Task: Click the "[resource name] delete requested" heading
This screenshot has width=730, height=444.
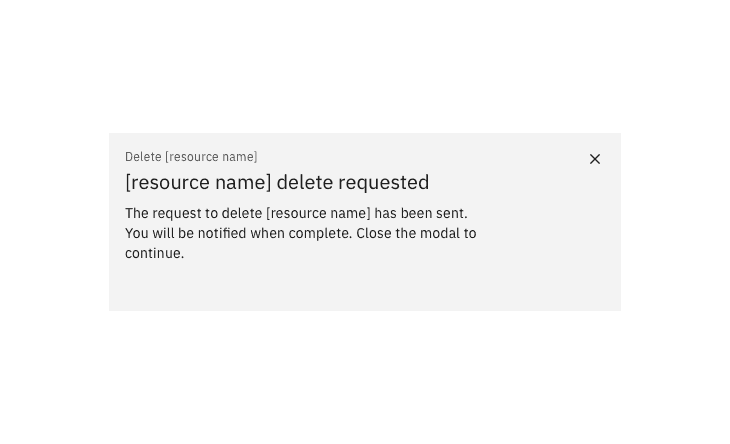Action: [x=277, y=182]
